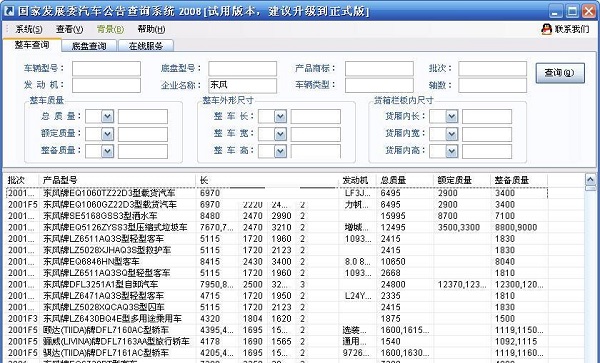The width and height of the screenshot is (600, 363).
Task: Open the 货厢内长 comparison dropdown
Action: click(x=452, y=116)
